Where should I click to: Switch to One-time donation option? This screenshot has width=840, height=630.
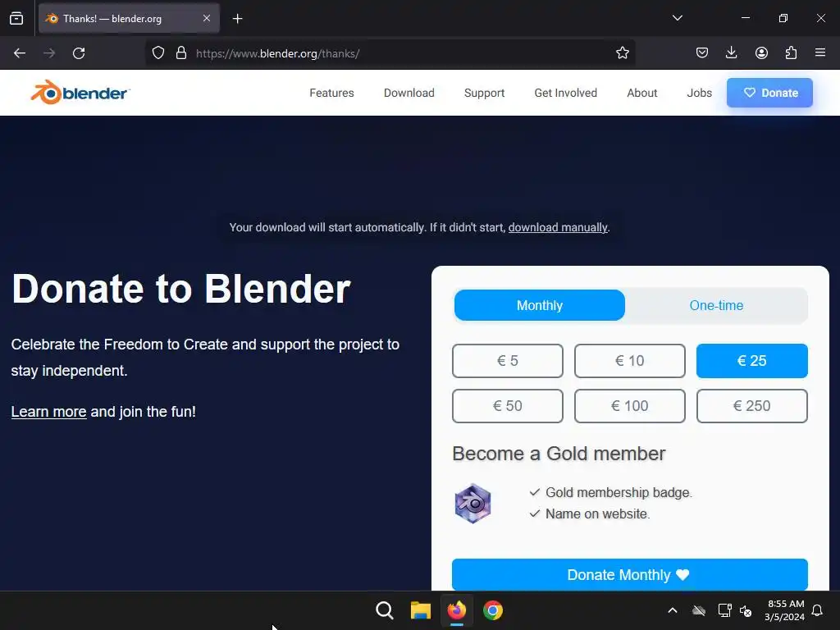716,305
